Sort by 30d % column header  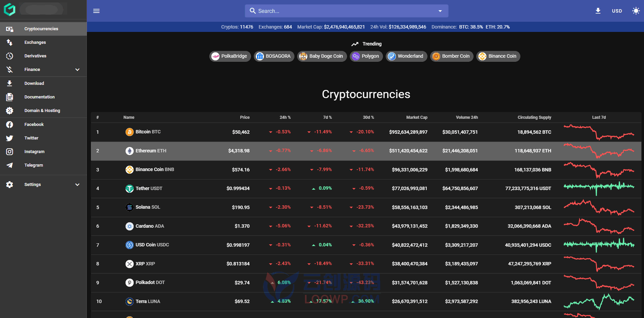tap(368, 117)
